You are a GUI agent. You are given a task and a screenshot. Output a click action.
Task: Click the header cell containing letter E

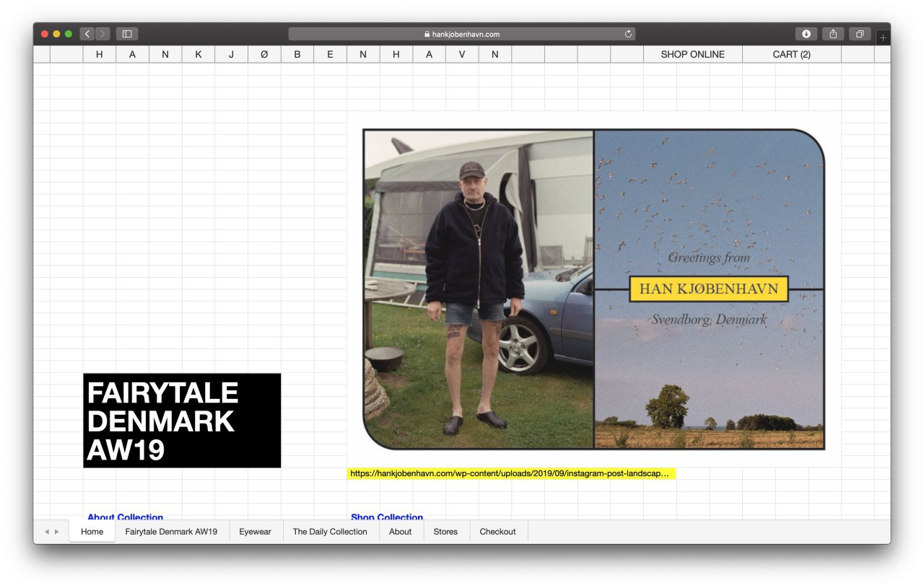tap(330, 54)
